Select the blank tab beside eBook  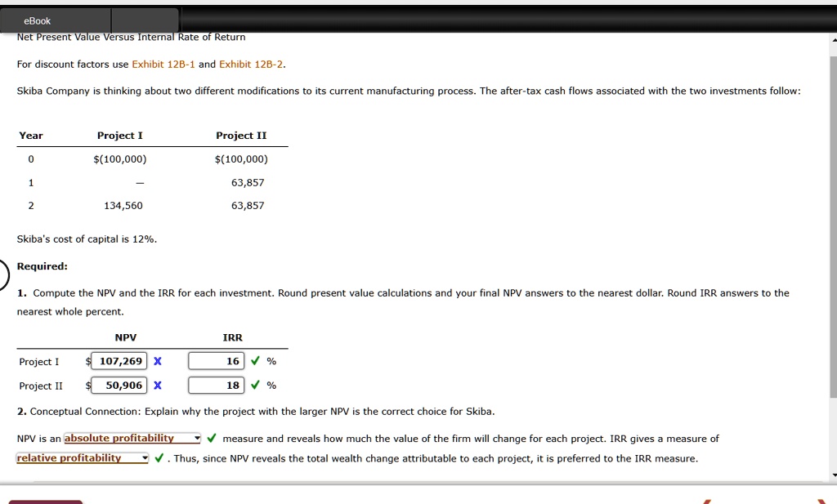pyautogui.click(x=145, y=21)
